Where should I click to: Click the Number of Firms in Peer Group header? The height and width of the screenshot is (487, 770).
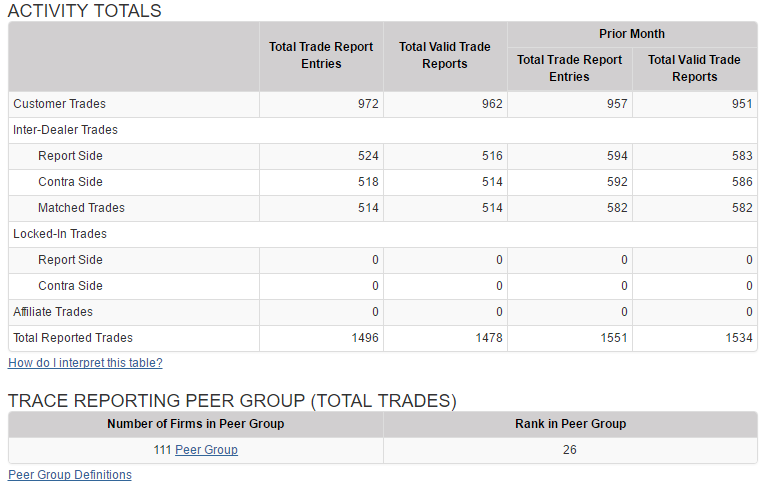(196, 424)
